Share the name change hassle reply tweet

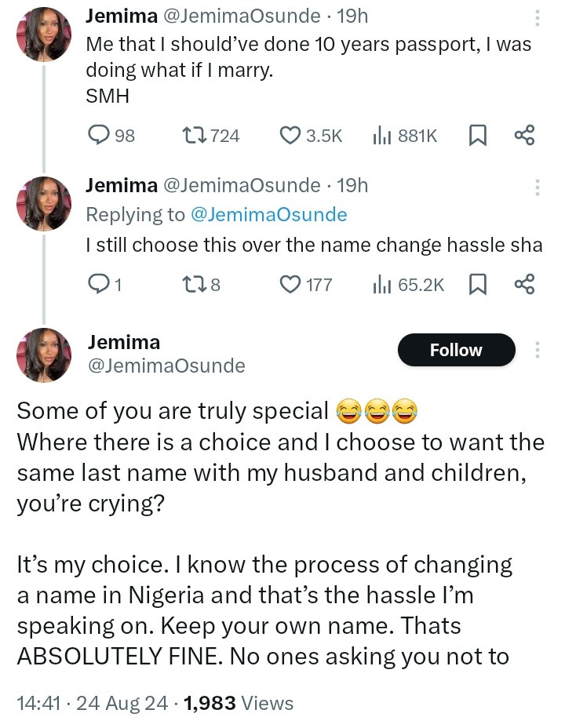click(x=524, y=284)
